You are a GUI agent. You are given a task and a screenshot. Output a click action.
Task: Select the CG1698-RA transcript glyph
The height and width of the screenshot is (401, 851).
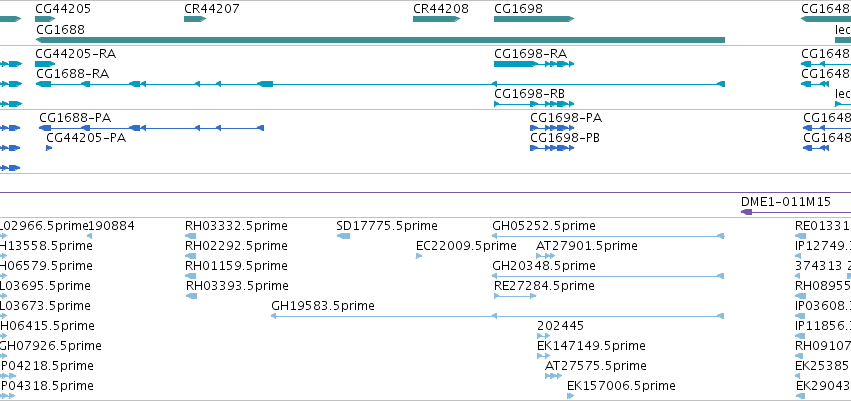click(534, 64)
